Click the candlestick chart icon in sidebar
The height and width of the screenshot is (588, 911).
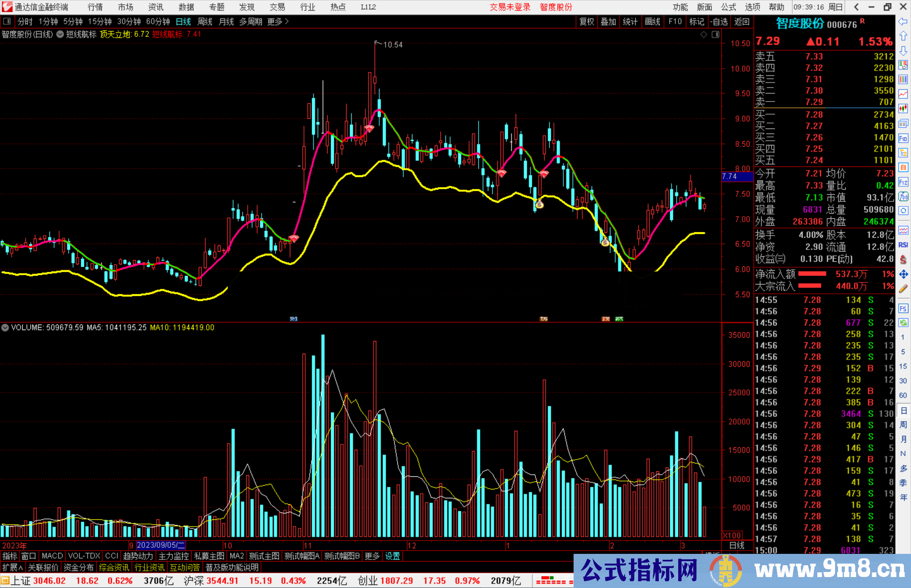pos(903,108)
